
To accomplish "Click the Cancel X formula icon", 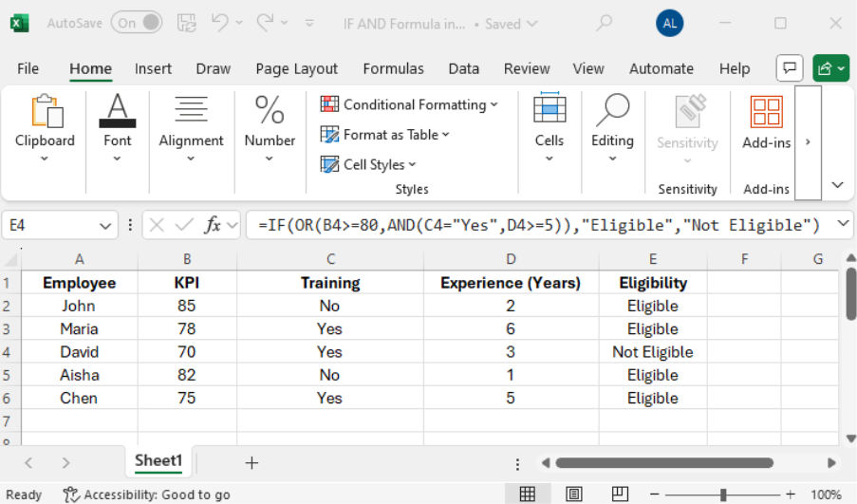I will 157,225.
